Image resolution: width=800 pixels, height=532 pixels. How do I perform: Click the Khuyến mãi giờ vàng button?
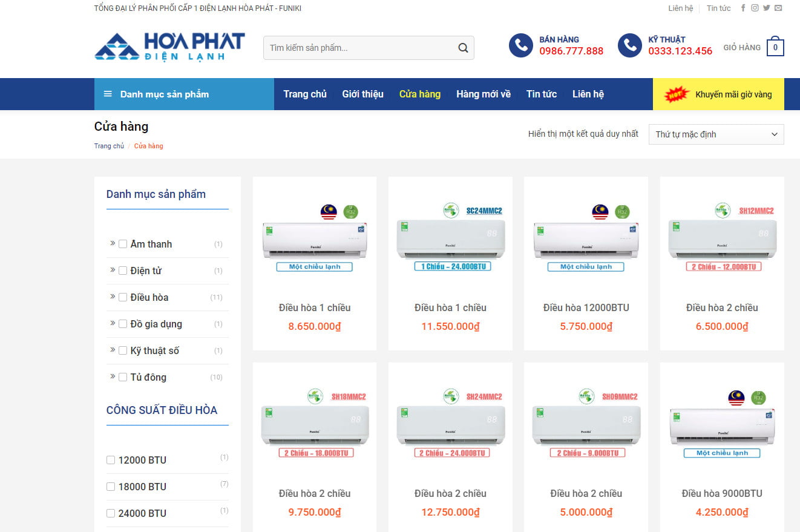tap(718, 94)
